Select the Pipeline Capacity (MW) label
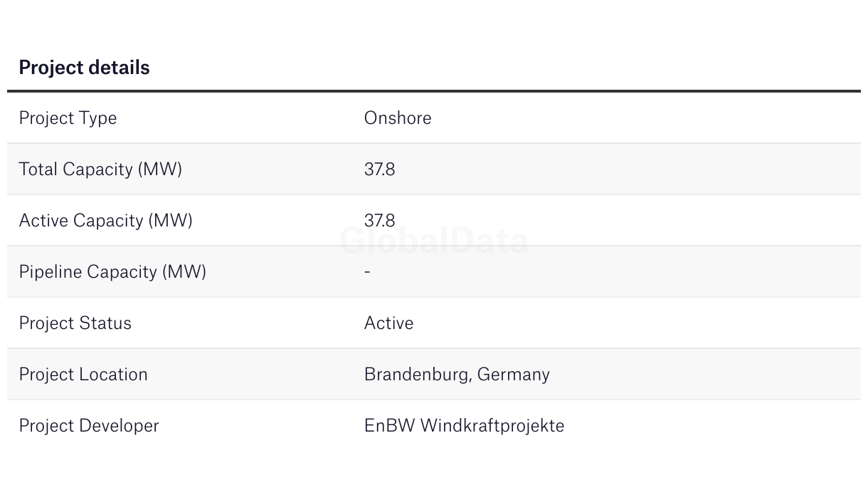 coord(112,272)
